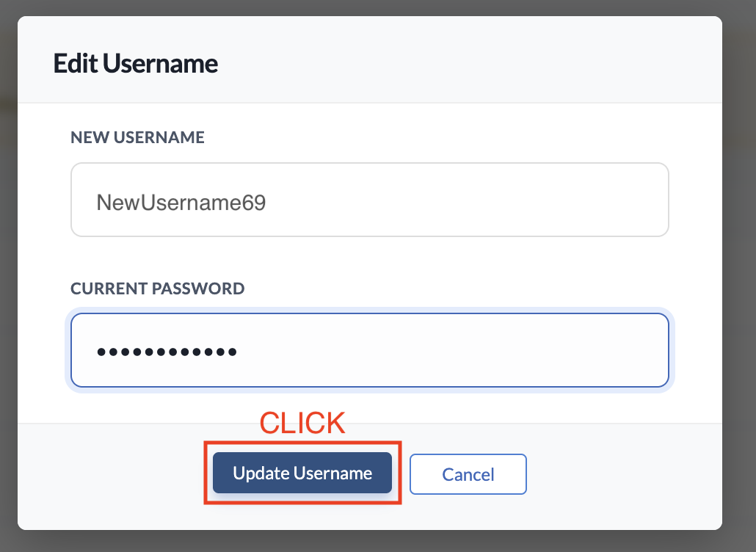
Task: Click empty footer space right of Cancel
Action: pos(624,474)
